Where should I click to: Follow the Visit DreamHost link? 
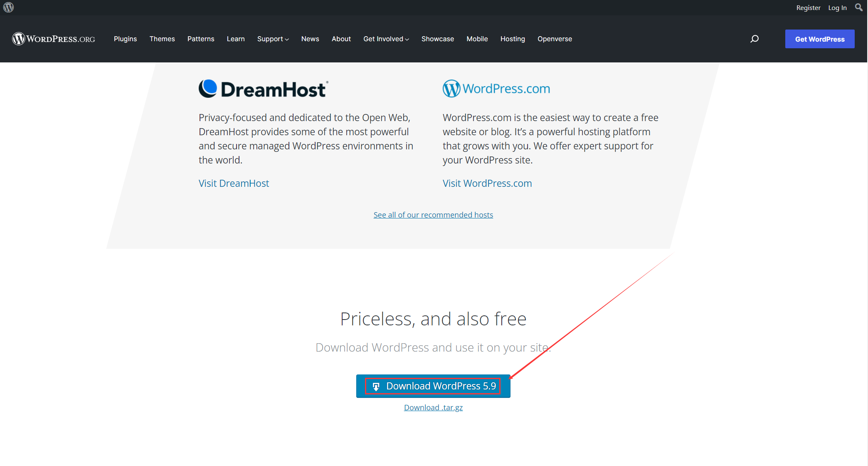click(x=234, y=183)
